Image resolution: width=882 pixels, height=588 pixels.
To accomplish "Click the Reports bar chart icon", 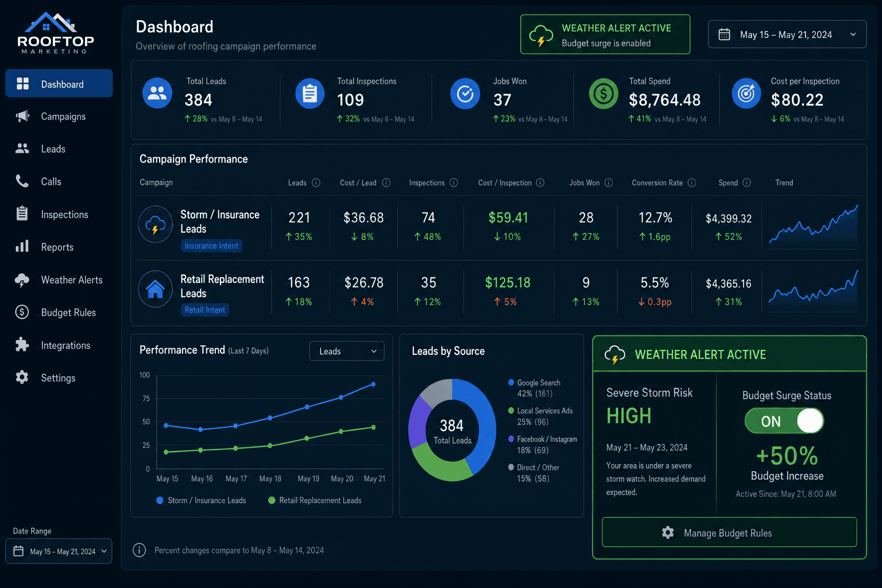I will (x=22, y=246).
